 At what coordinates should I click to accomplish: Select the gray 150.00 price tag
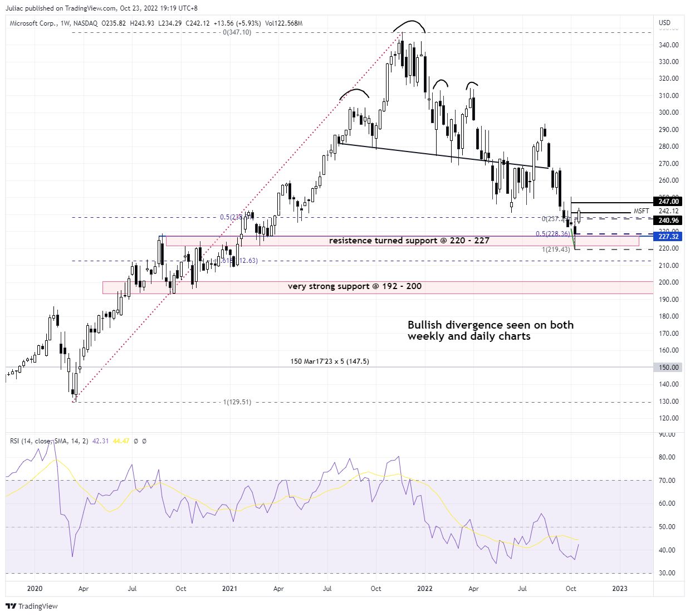pyautogui.click(x=668, y=368)
